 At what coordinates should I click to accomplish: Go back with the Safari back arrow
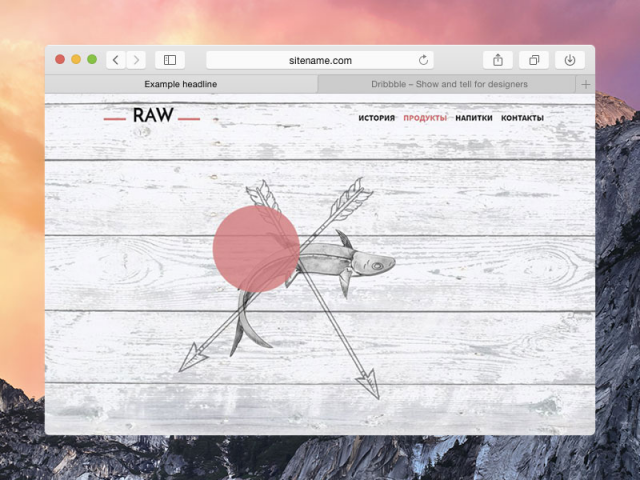click(116, 60)
